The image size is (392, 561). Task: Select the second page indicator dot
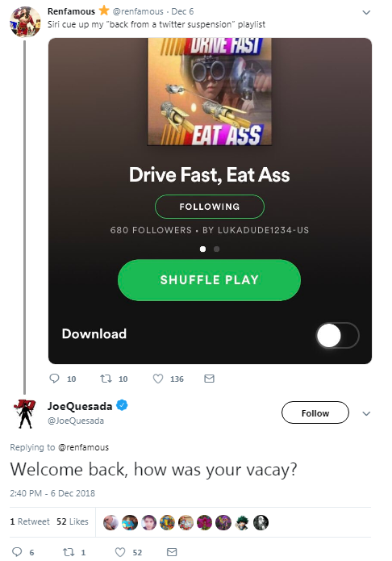pyautogui.click(x=216, y=249)
